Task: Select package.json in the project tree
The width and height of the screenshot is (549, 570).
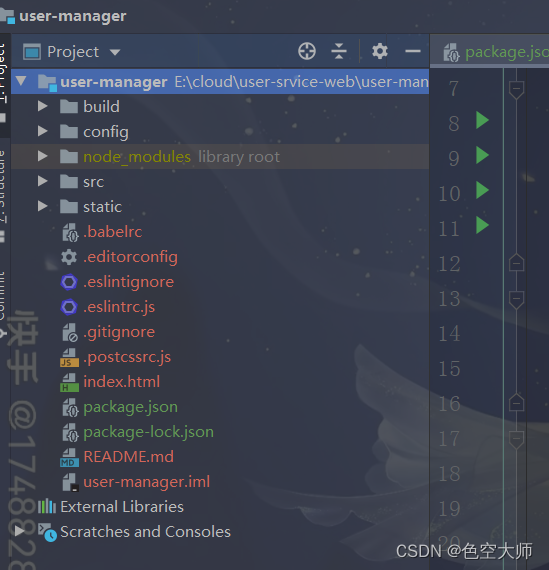Action: pyautogui.click(x=130, y=407)
